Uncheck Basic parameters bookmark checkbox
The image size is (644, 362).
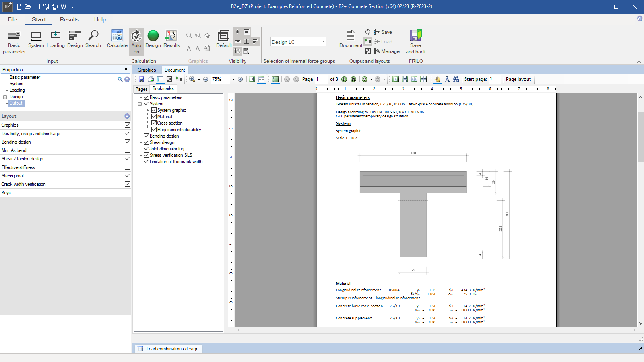(x=147, y=97)
